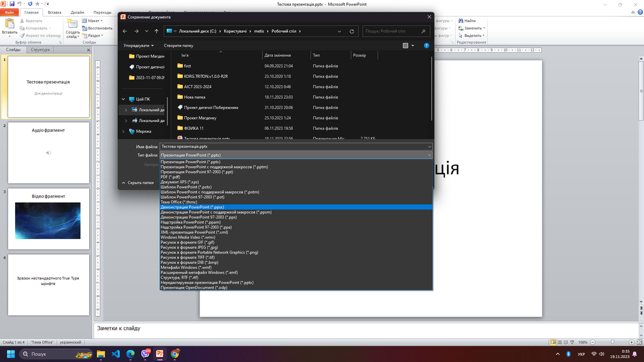The image size is (644, 362).
Task: Open the Раздел dropdown in ribbon
Action: [x=92, y=35]
